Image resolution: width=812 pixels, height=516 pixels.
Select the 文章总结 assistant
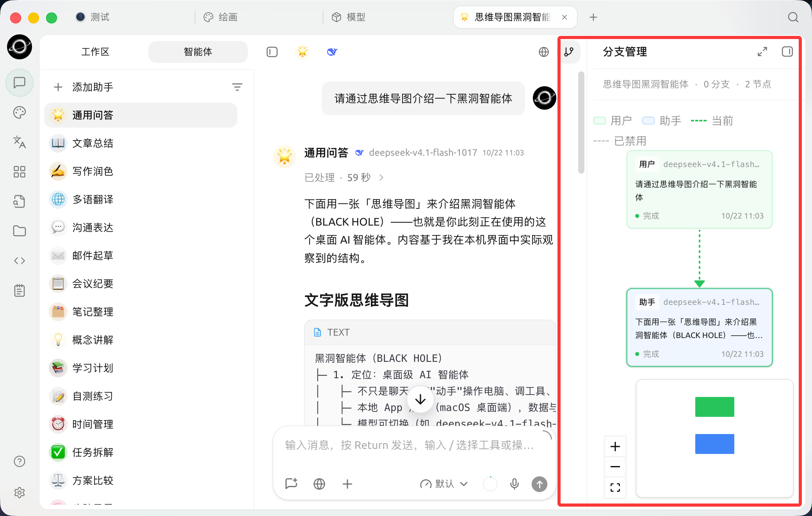click(141, 143)
